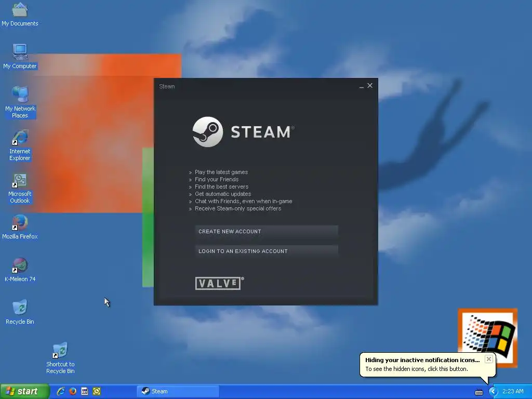Show hidden notification icons arrow

tap(493, 392)
